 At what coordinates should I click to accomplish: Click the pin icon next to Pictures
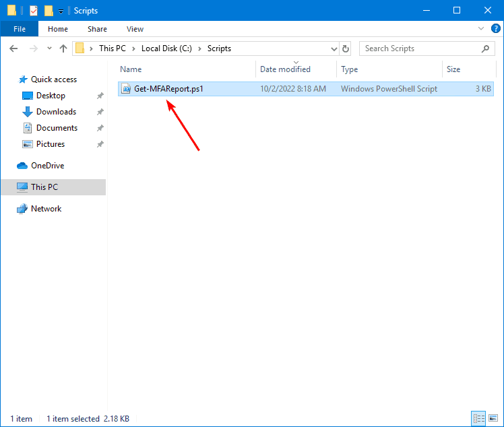click(x=100, y=144)
